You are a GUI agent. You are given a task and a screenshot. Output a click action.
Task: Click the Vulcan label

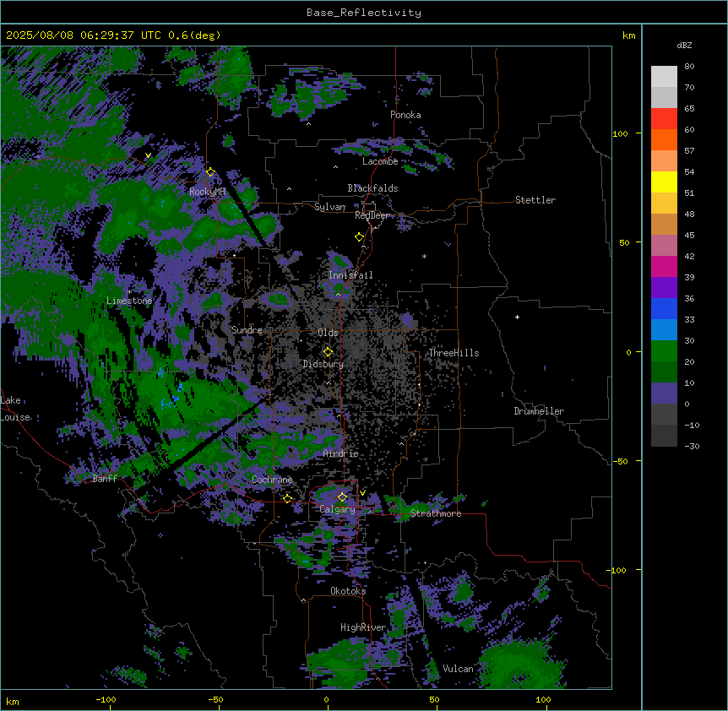[459, 669]
